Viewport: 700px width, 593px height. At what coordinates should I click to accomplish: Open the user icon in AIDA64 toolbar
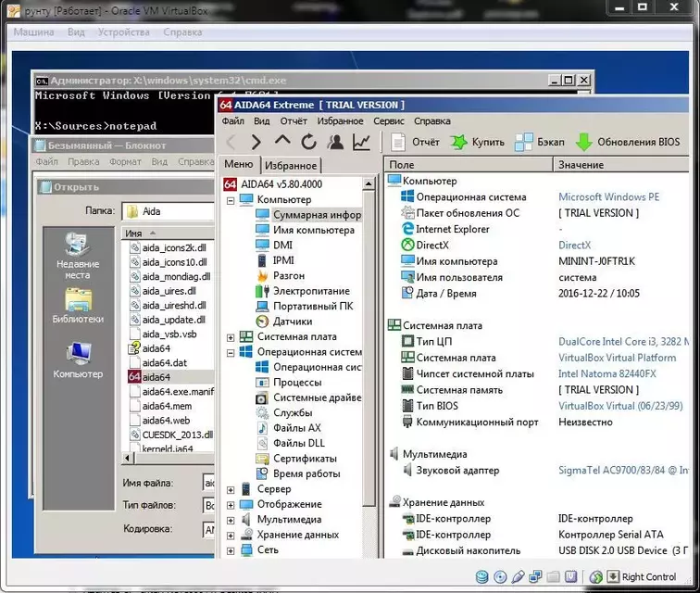pyautogui.click(x=335, y=142)
